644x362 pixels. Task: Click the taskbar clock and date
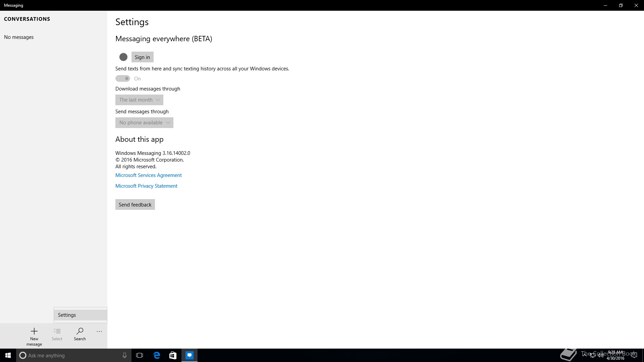pyautogui.click(x=615, y=355)
